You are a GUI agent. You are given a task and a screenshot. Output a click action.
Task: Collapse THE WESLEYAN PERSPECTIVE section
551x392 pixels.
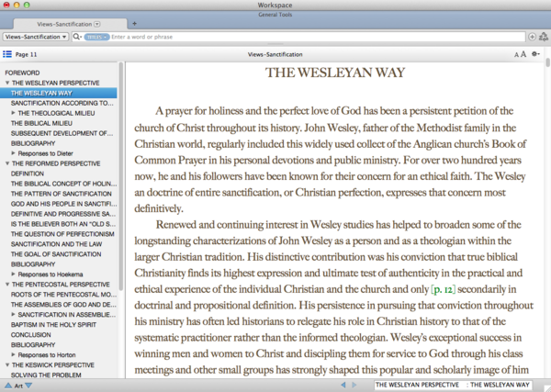pos(7,83)
